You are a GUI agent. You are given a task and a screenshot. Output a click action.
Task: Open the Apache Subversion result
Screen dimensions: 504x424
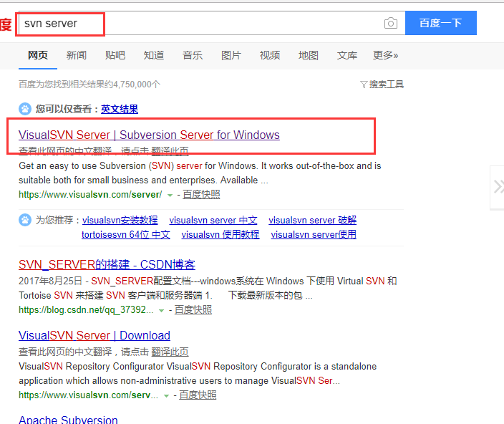click(x=68, y=419)
